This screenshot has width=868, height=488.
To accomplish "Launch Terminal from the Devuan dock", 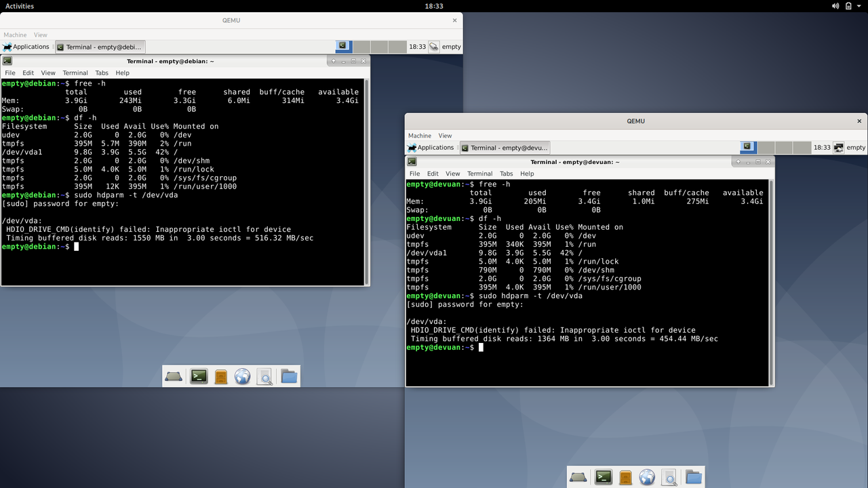I will point(603,477).
